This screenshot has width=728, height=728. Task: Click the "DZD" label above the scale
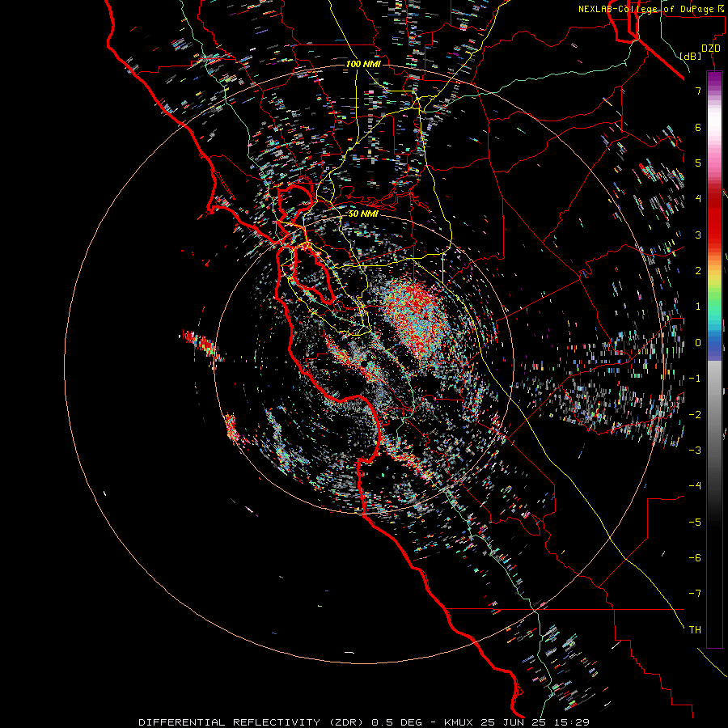pos(711,49)
